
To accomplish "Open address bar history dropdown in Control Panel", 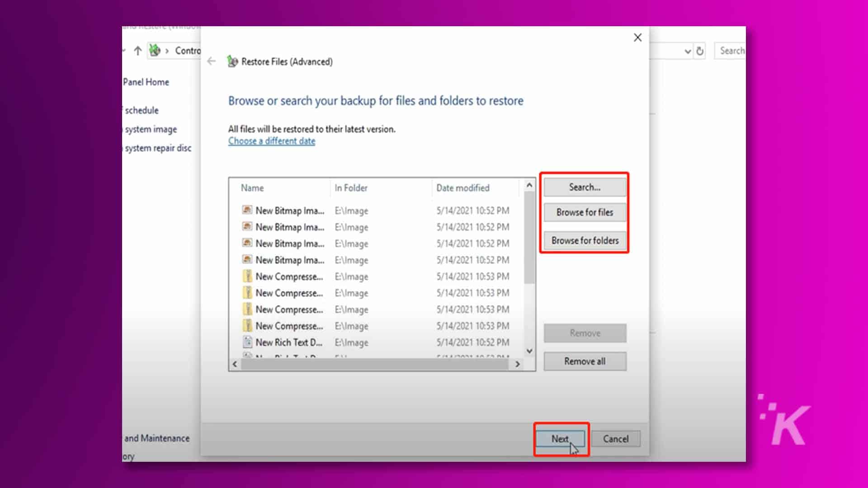I will (688, 51).
